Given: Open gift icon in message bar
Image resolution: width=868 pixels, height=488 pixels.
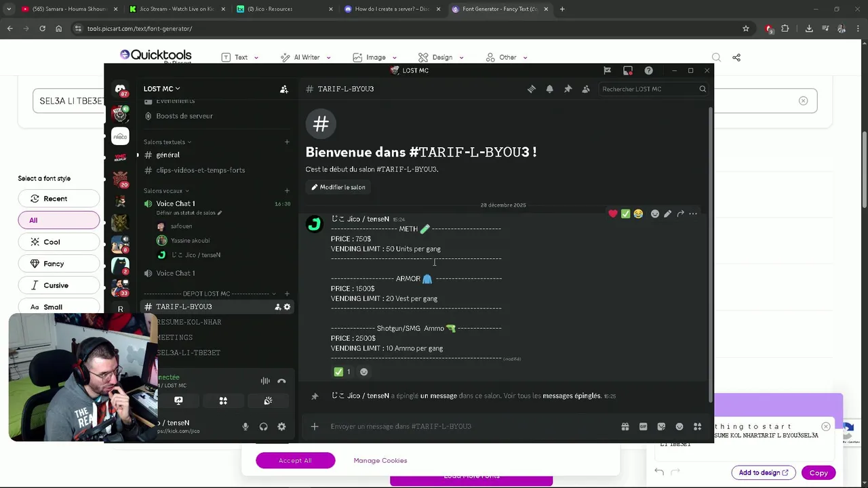Looking at the screenshot, I should pyautogui.click(x=625, y=426).
